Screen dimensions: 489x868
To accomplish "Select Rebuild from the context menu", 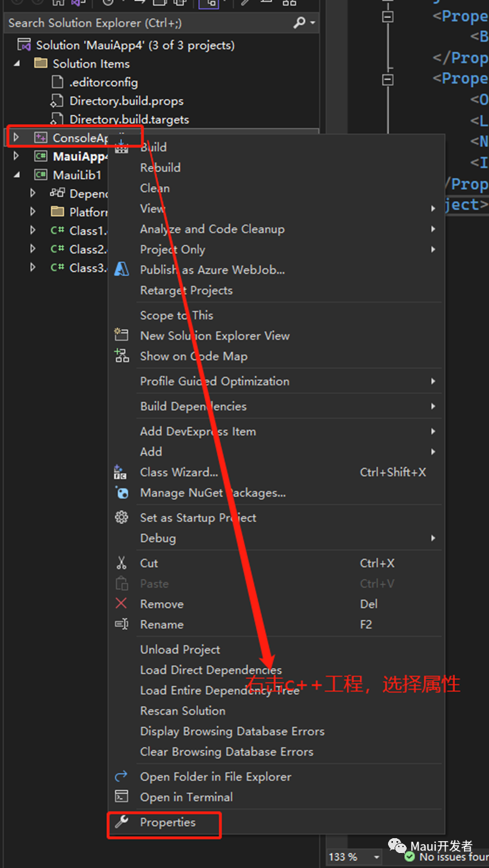I will (160, 168).
